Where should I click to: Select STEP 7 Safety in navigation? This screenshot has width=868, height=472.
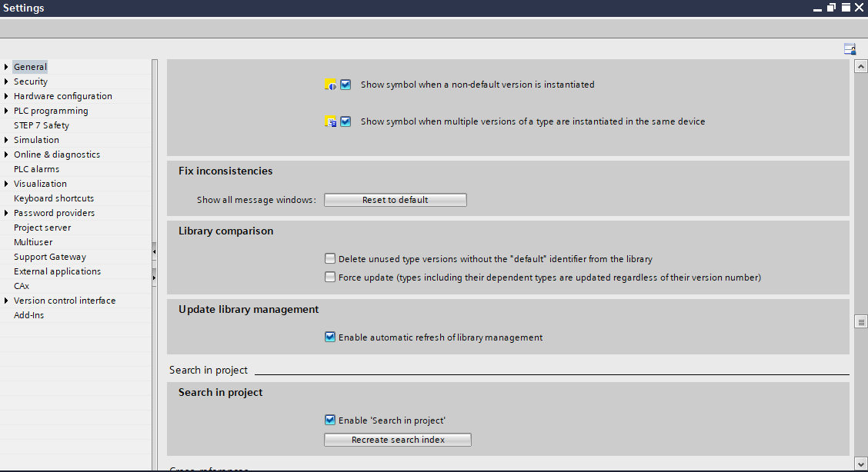42,125
